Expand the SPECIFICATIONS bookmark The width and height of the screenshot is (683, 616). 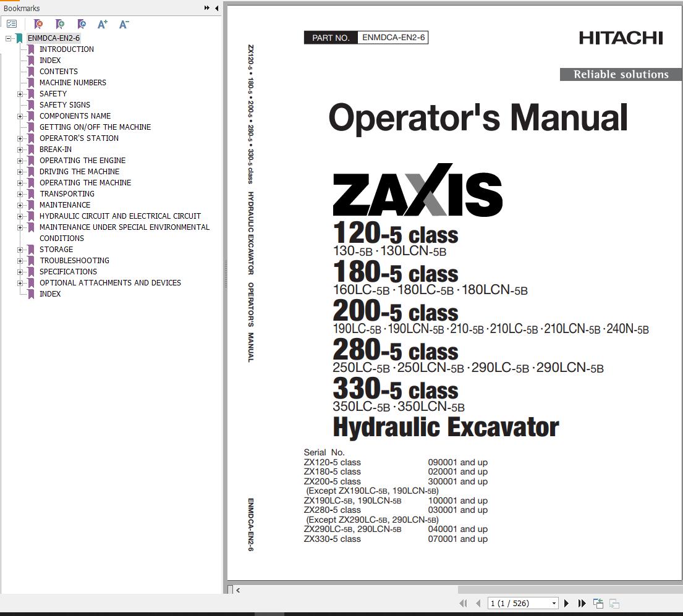click(x=20, y=272)
